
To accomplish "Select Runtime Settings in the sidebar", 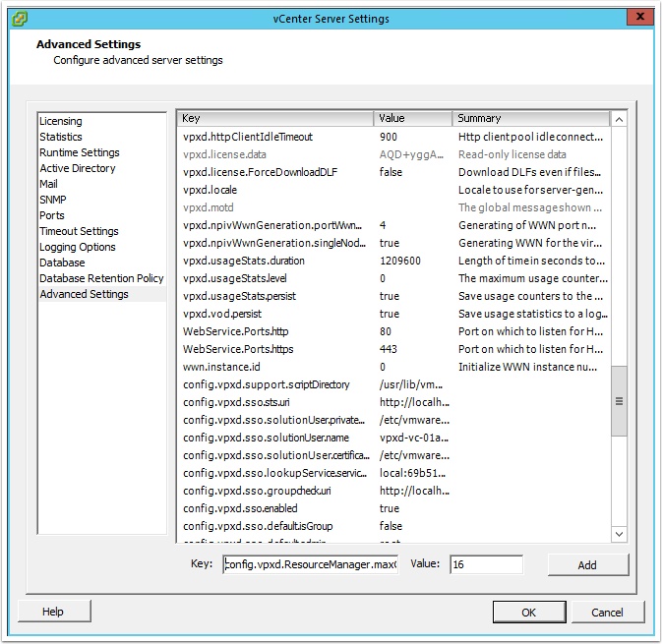I will [x=80, y=152].
